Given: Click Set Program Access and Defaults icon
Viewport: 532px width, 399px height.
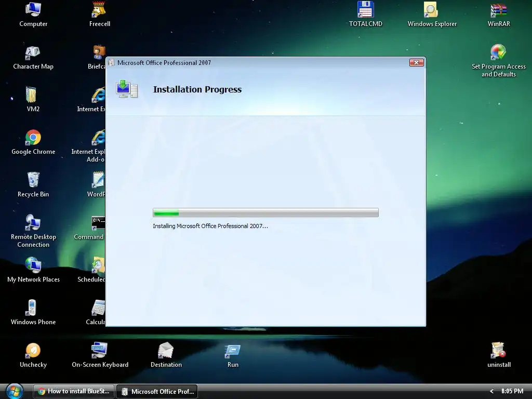Looking at the screenshot, I should [x=498, y=61].
